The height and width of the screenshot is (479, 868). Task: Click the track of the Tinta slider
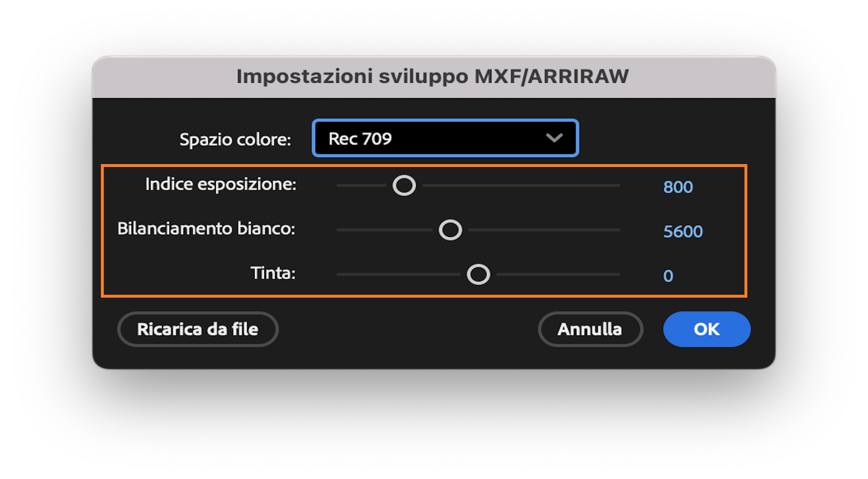click(x=395, y=274)
